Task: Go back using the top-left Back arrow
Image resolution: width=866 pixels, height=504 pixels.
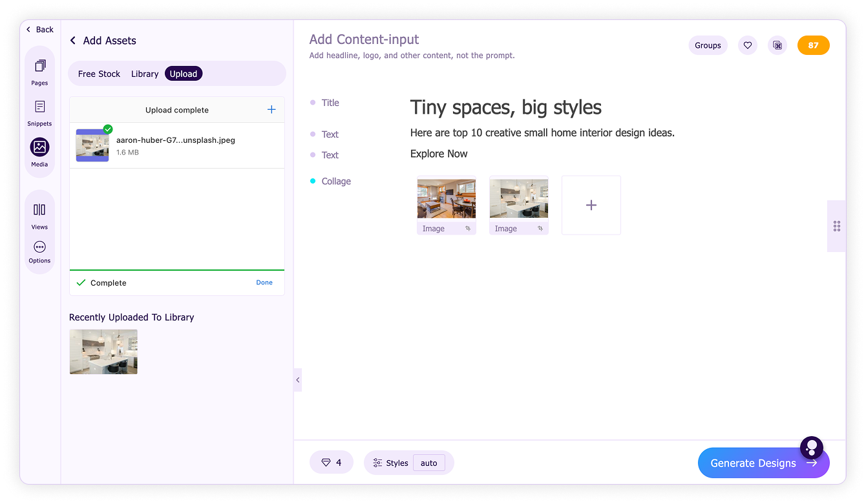Action: pos(40,29)
